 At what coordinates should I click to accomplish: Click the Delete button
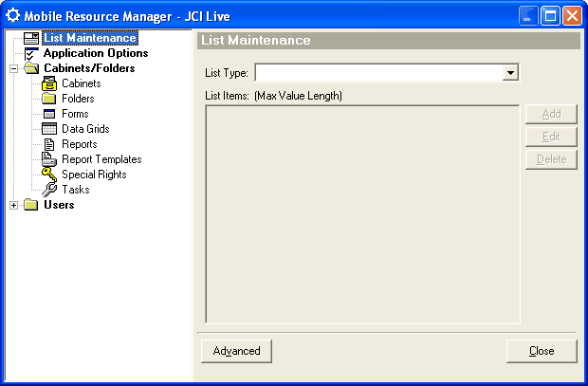coord(551,159)
